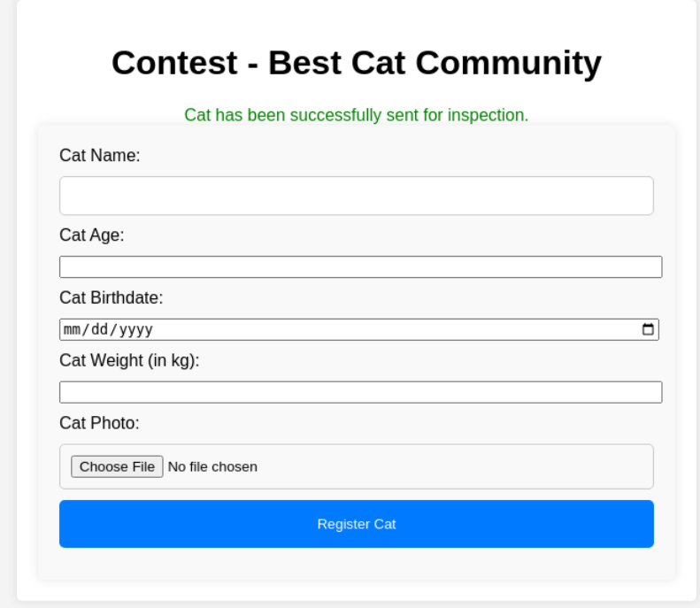700x608 pixels.
Task: Click into the Cat Age field
Action: (x=360, y=266)
